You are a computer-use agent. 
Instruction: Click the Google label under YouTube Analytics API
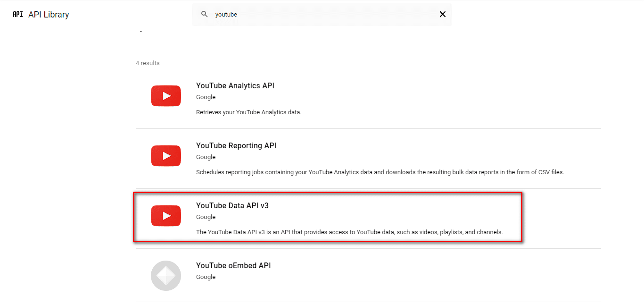(x=206, y=97)
